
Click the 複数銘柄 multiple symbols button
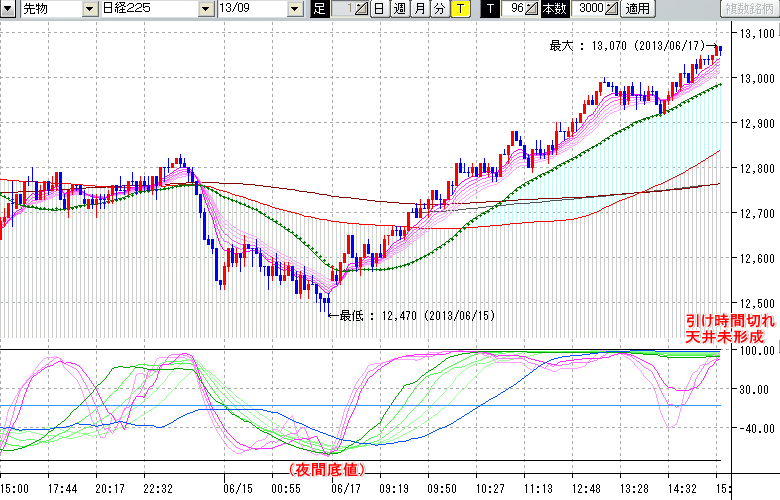[x=751, y=9]
